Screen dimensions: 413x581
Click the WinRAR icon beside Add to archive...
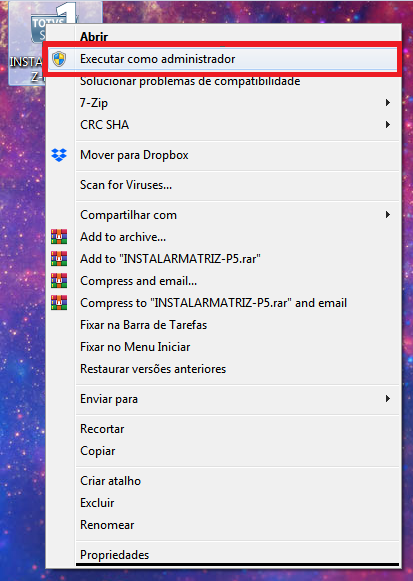(59, 236)
